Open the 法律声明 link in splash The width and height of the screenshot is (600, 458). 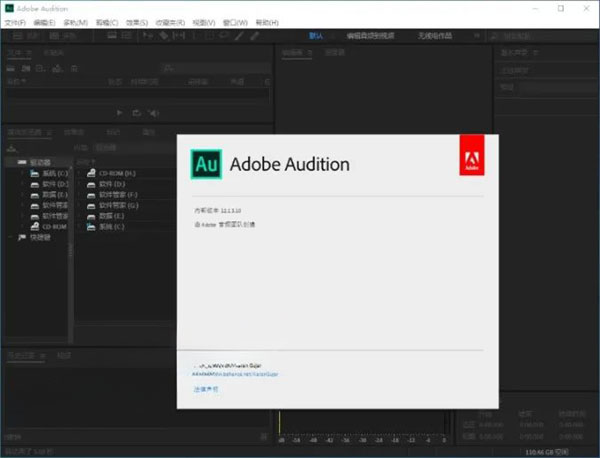[205, 389]
